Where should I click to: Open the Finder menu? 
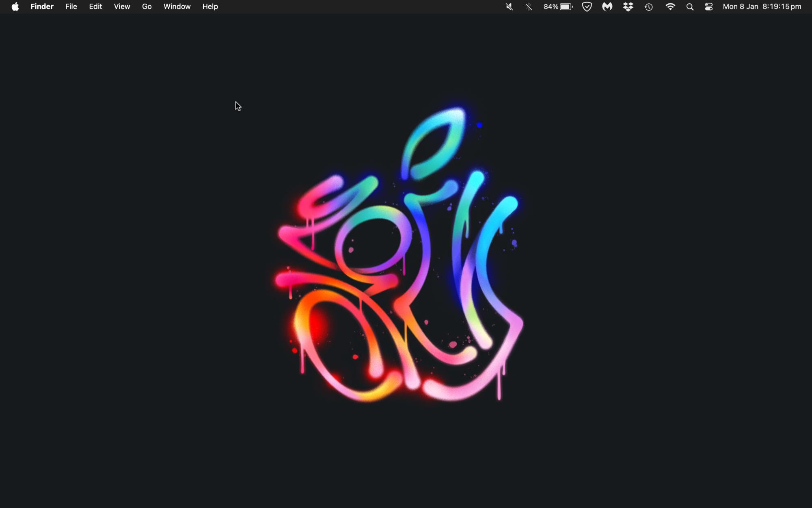point(42,7)
